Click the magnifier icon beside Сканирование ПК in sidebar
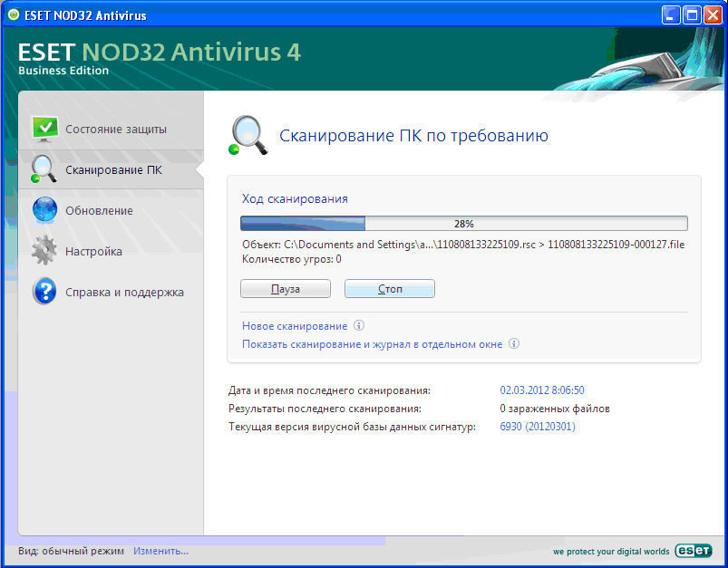The height and width of the screenshot is (568, 728). [x=44, y=168]
